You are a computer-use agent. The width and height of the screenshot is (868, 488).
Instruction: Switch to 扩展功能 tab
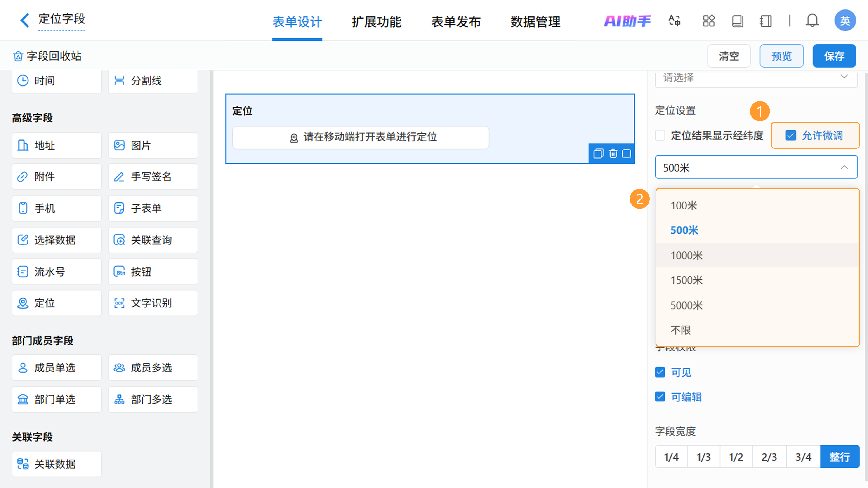376,22
